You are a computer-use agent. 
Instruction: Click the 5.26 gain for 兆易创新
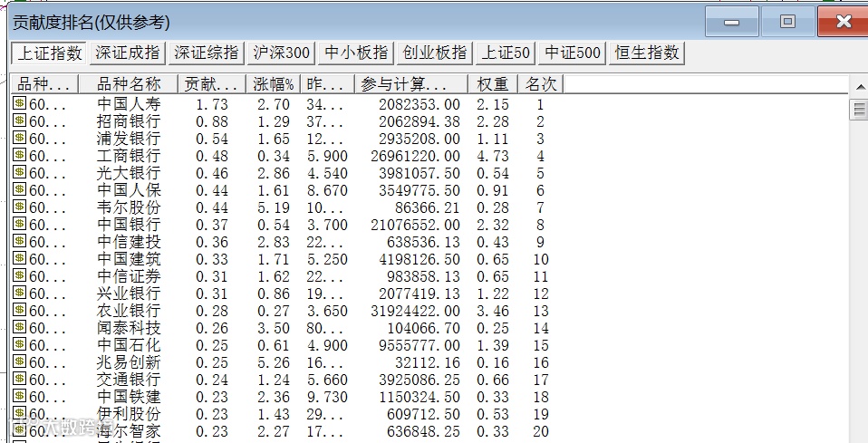274,362
